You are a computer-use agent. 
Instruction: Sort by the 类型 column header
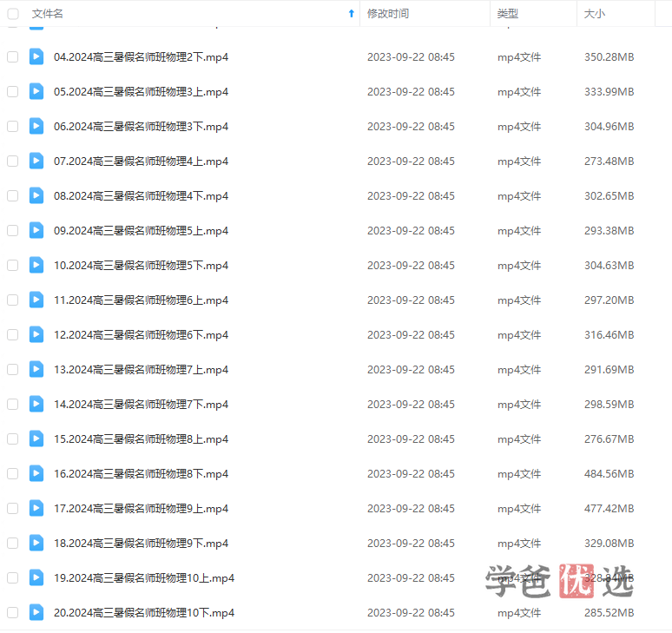click(508, 14)
